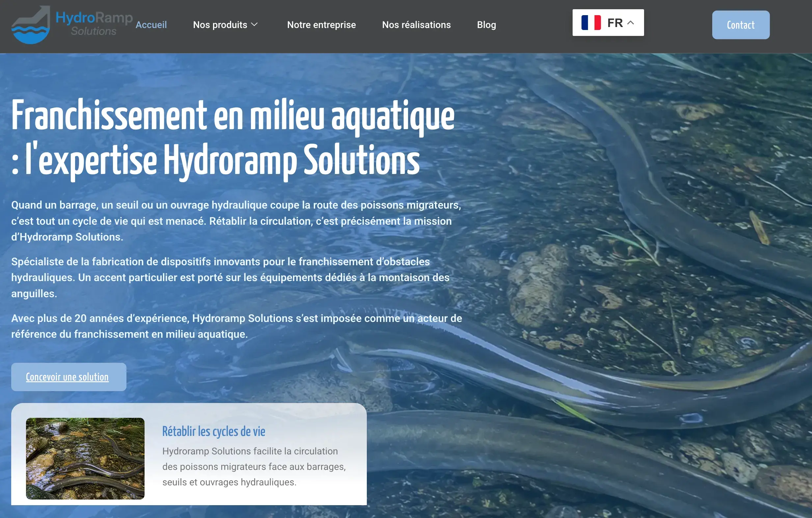The image size is (812, 518).
Task: Click the French flag icon
Action: tap(591, 23)
